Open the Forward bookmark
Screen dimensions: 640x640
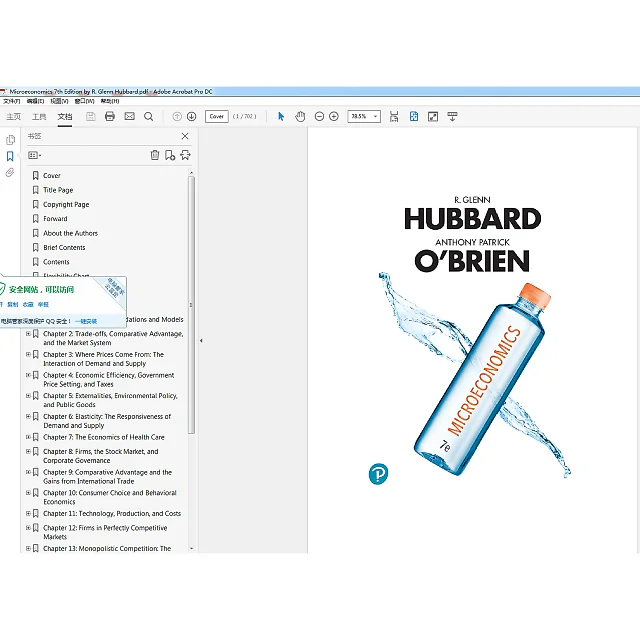[x=55, y=219]
